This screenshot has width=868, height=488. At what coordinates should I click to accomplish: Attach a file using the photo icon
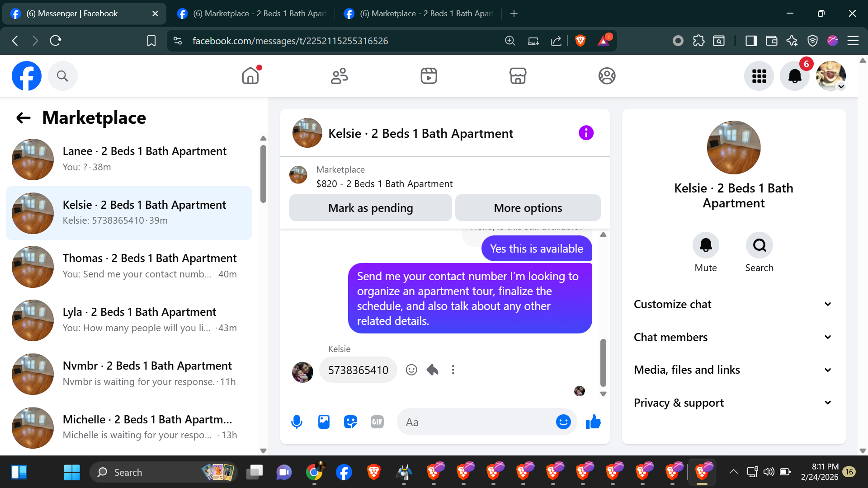coord(324,422)
